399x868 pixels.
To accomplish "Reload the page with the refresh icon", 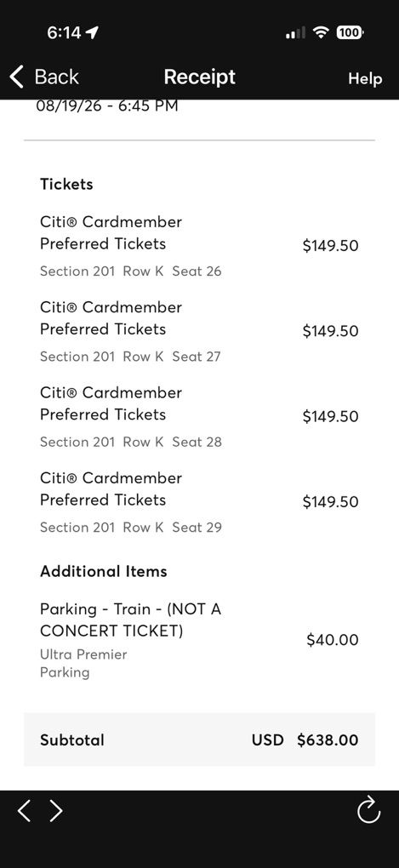I will click(368, 810).
